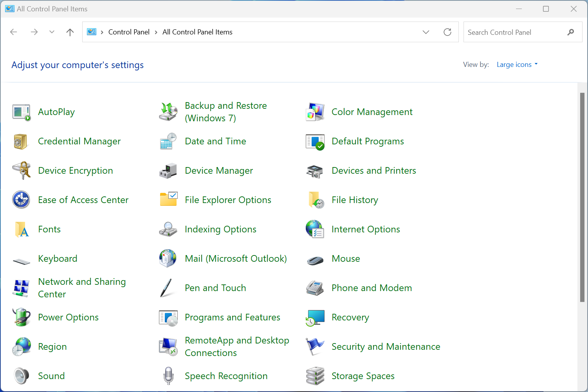Open the Programs and Features icon
The width and height of the screenshot is (588, 392).
168,318
